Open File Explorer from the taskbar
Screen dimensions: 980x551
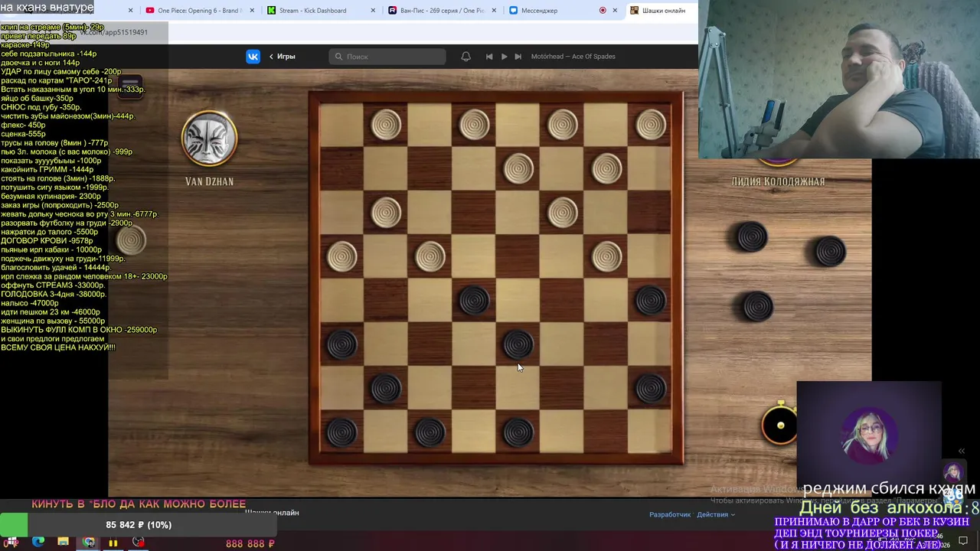(x=63, y=543)
